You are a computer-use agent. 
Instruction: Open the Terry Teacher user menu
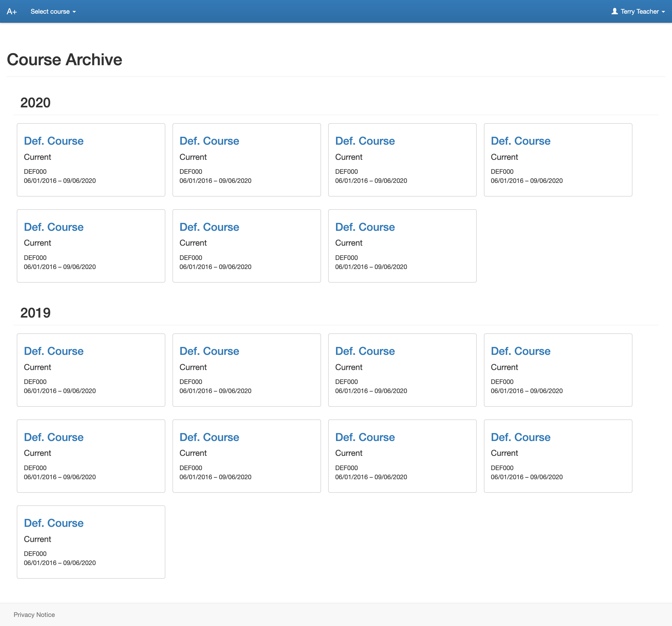click(639, 12)
